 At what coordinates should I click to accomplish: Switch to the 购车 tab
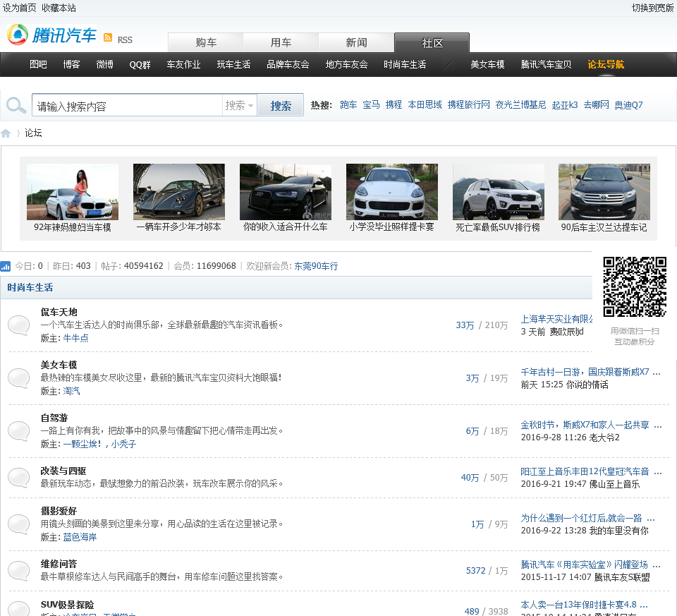pos(206,43)
